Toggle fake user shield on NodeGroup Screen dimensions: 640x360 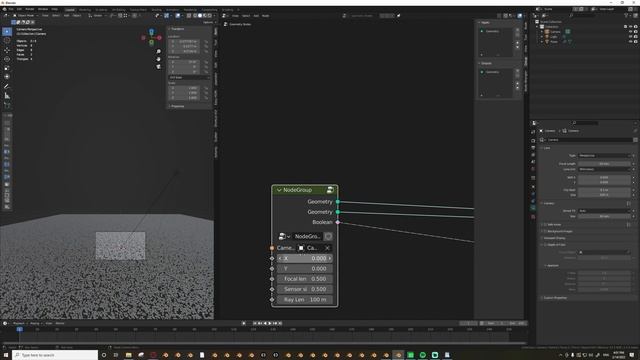[x=328, y=236]
